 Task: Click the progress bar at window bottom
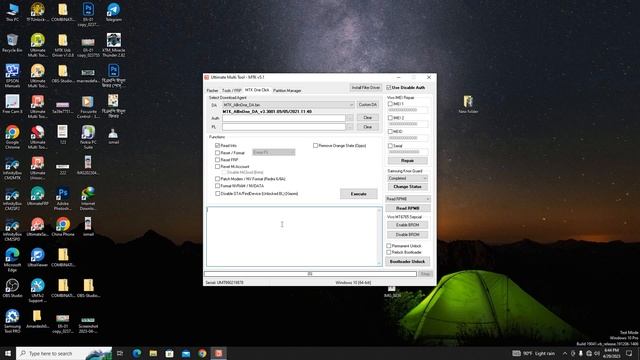pos(310,274)
